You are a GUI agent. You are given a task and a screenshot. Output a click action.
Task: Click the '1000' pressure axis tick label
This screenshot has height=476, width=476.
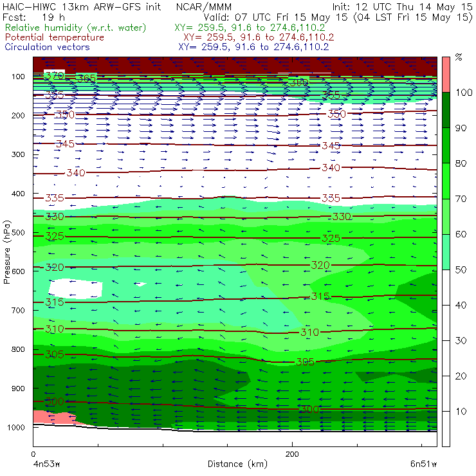coord(16,427)
